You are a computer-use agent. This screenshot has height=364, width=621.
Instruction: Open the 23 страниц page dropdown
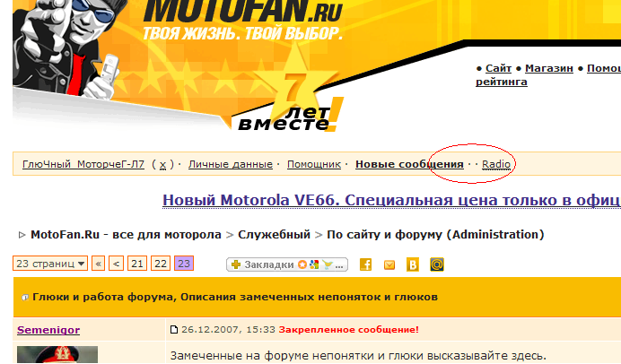[x=50, y=264]
